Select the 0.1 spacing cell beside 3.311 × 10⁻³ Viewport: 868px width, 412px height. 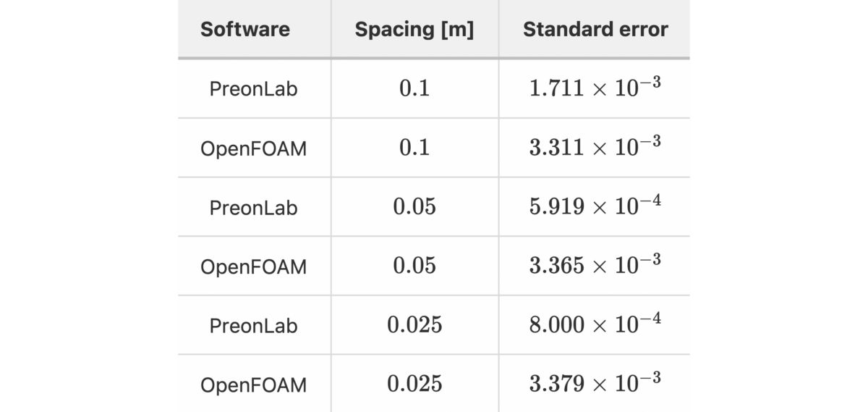click(414, 148)
